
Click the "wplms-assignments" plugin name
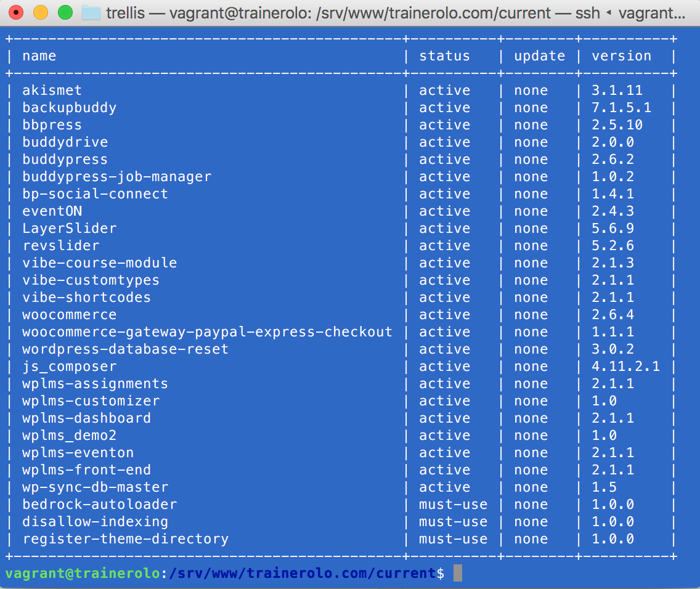(95, 384)
